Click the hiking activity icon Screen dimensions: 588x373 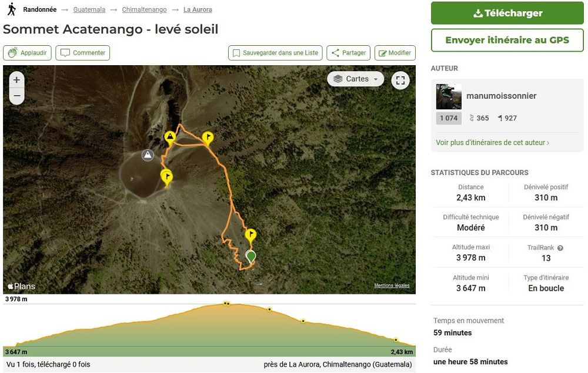(x=11, y=9)
